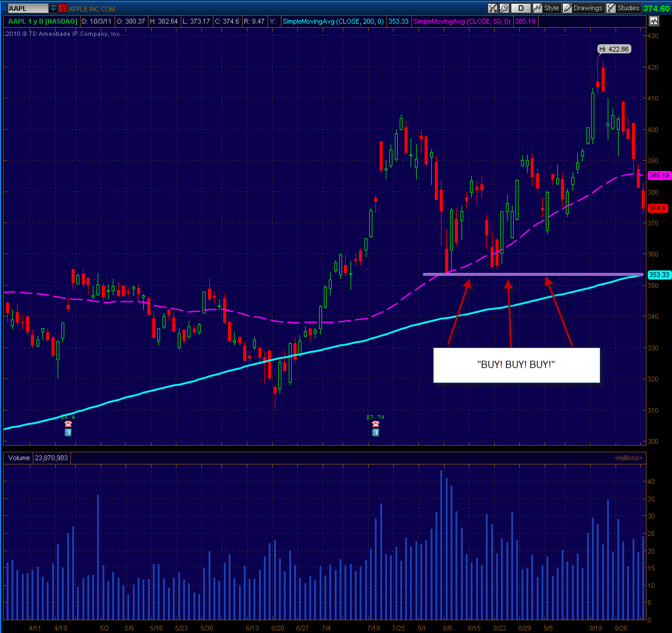Click the beaker icon beside Studies
This screenshot has width=672, height=633.
(611, 8)
